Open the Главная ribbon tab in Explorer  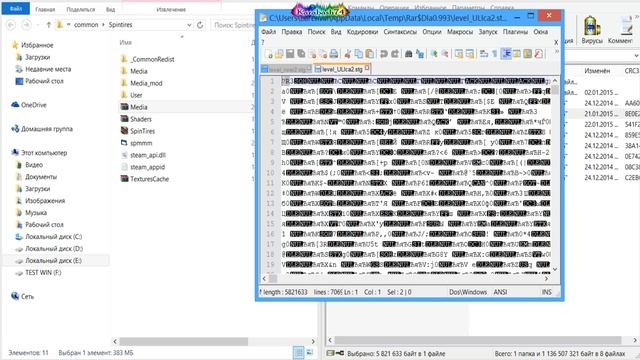coord(45,9)
